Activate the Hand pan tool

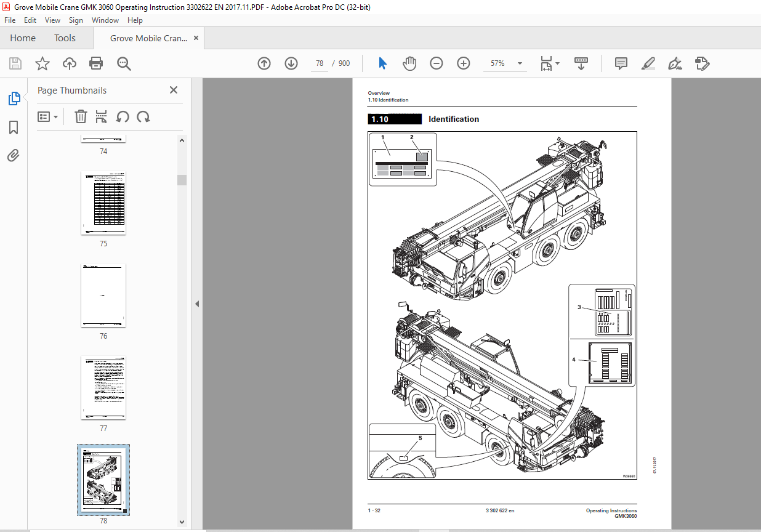(409, 63)
